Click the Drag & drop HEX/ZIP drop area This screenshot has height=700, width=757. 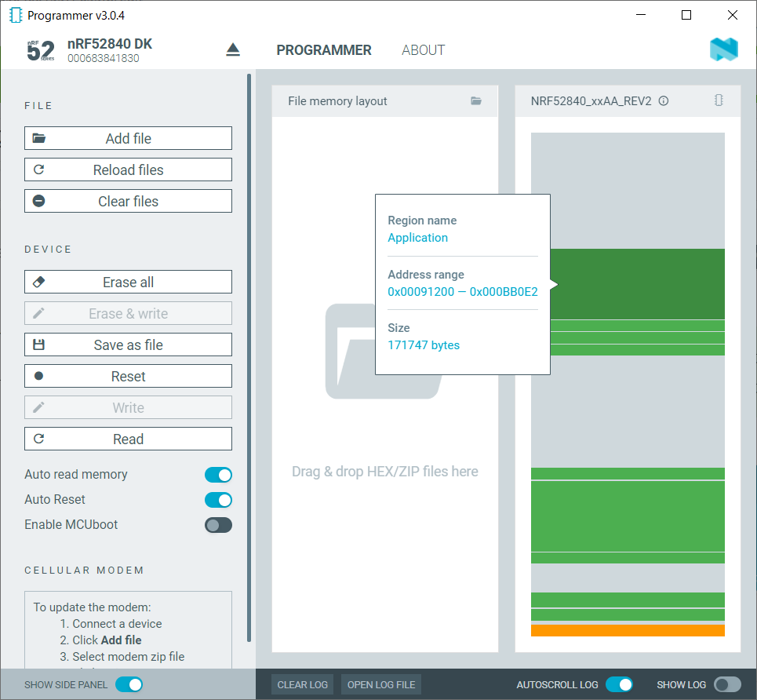click(x=385, y=384)
